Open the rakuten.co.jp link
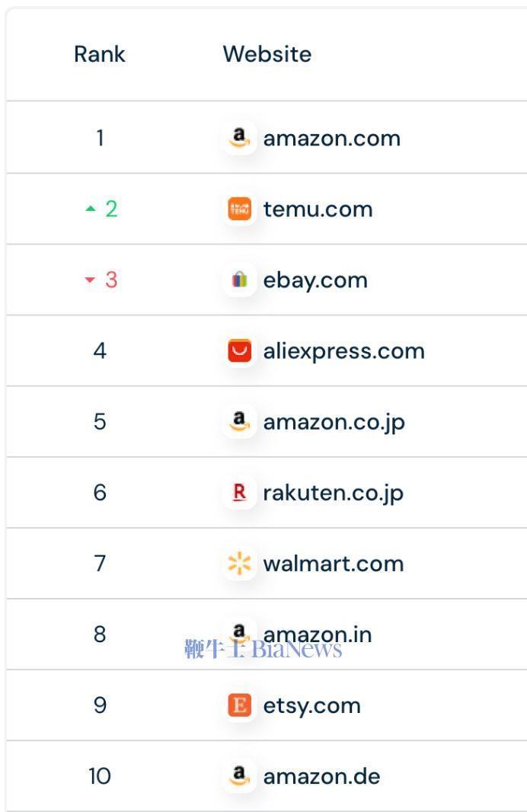Screen dimensions: 527x812 (333, 493)
